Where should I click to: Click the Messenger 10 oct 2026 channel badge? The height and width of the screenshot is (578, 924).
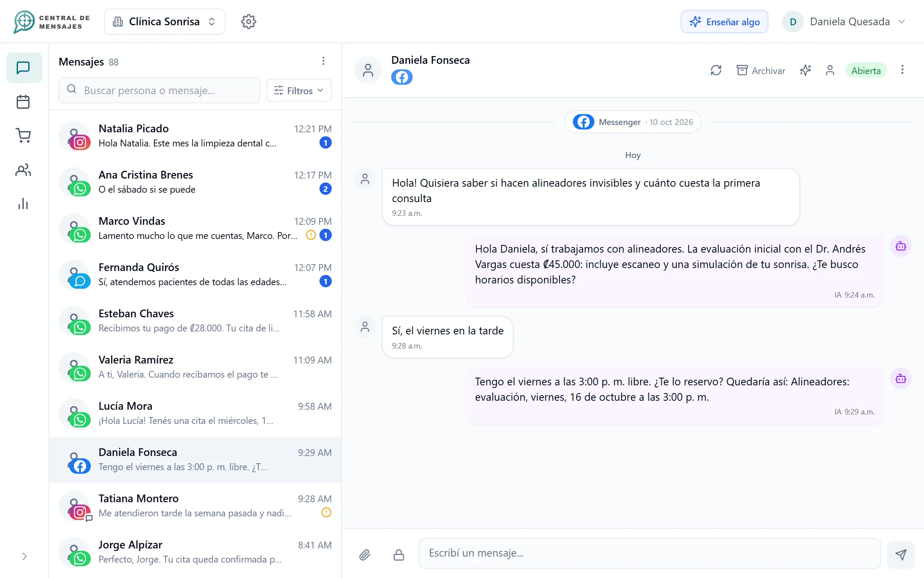click(633, 122)
